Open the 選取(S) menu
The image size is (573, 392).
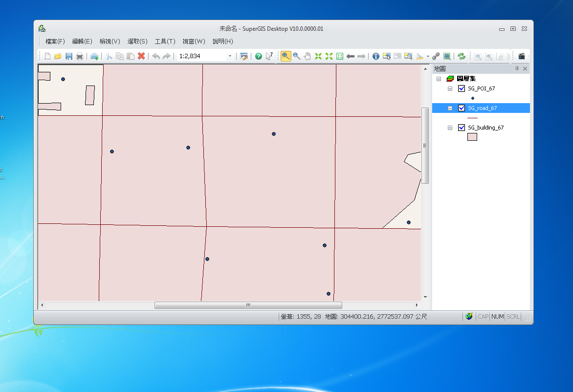(x=137, y=41)
